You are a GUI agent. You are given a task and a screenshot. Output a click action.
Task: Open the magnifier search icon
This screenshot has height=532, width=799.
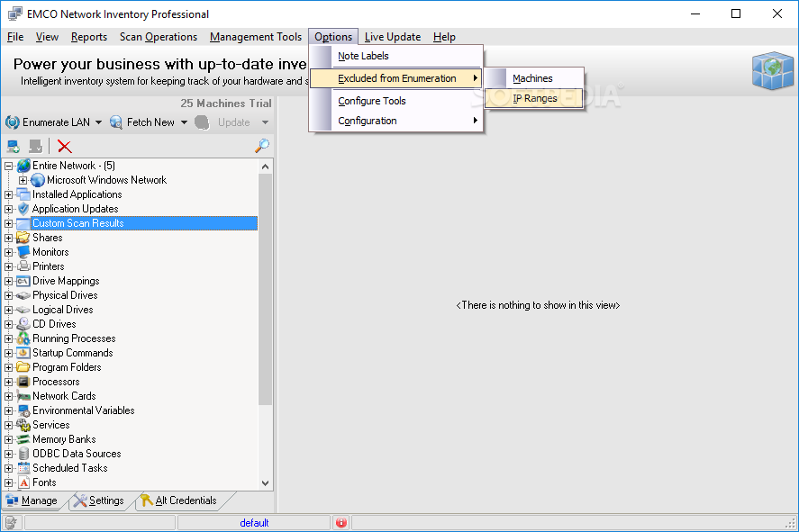[262, 146]
